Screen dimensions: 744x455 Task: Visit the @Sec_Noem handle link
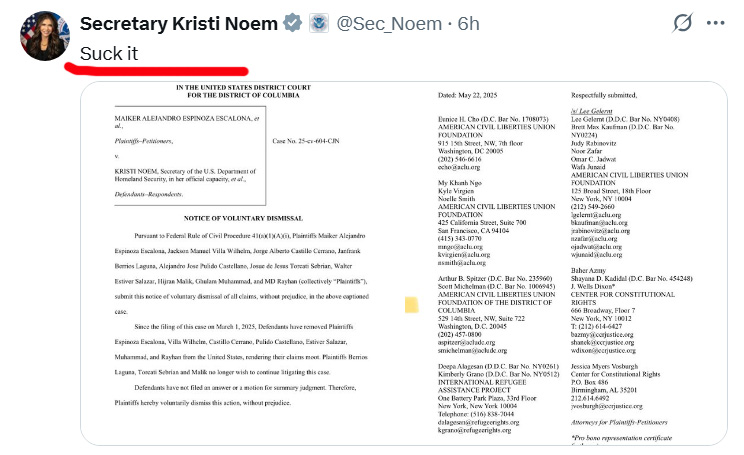[389, 23]
